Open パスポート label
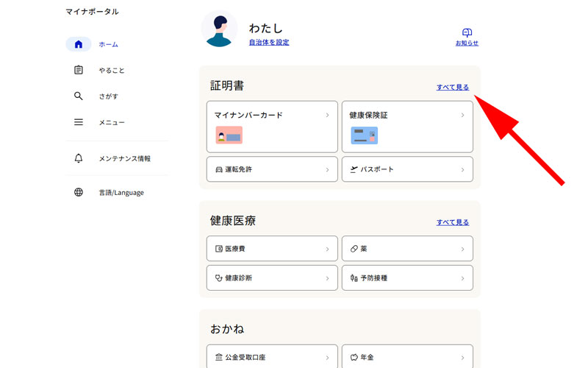 (x=377, y=169)
